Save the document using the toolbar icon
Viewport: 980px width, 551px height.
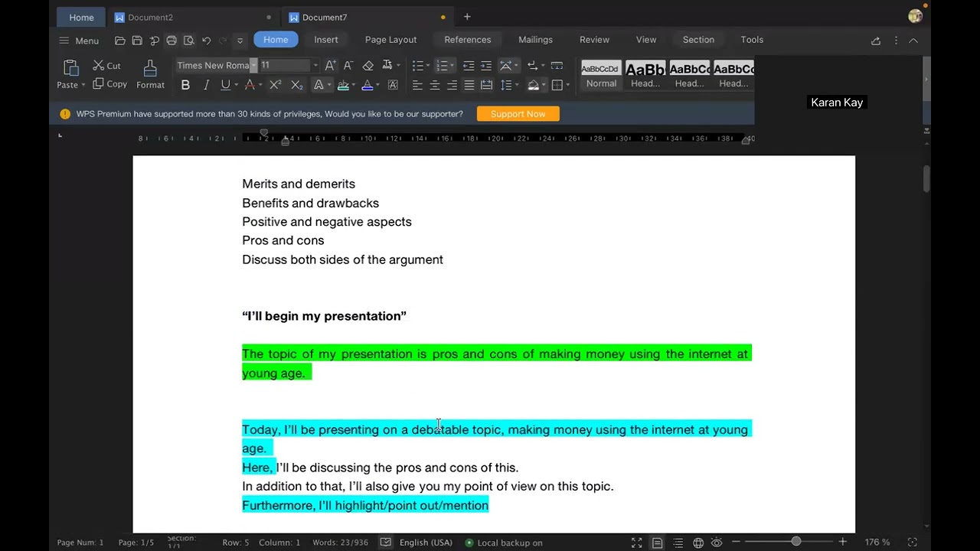tap(137, 41)
